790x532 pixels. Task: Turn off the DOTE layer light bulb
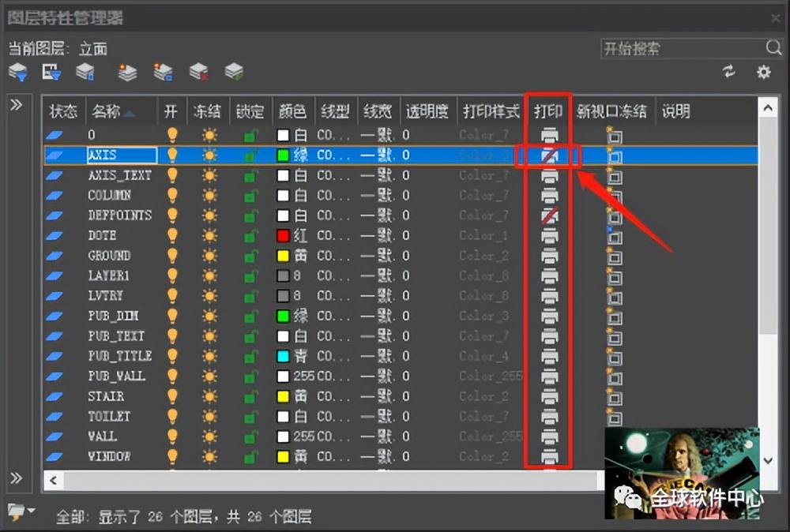[171, 236]
